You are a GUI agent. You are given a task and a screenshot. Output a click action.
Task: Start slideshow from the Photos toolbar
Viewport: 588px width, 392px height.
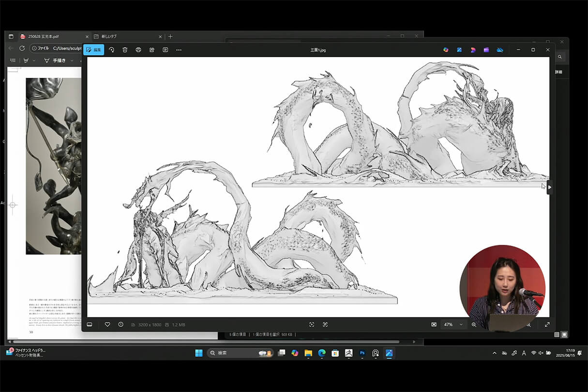pyautogui.click(x=166, y=50)
